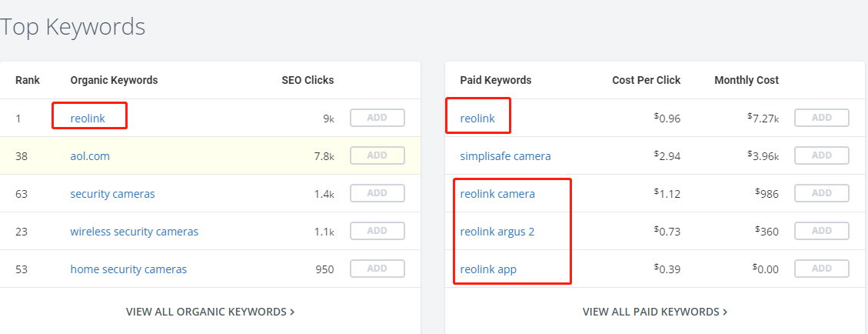Open the wireless security cameras keyword link

click(134, 232)
